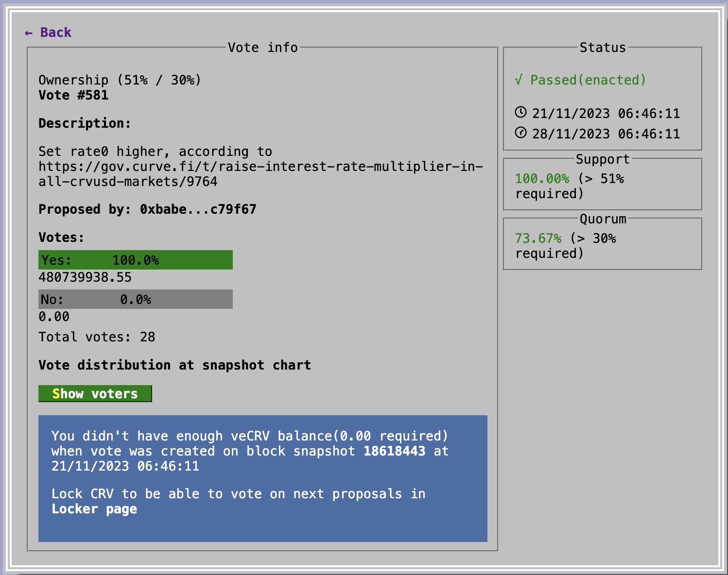The image size is (728, 575).
Task: Click the green checkmark next to Passed
Action: (519, 80)
